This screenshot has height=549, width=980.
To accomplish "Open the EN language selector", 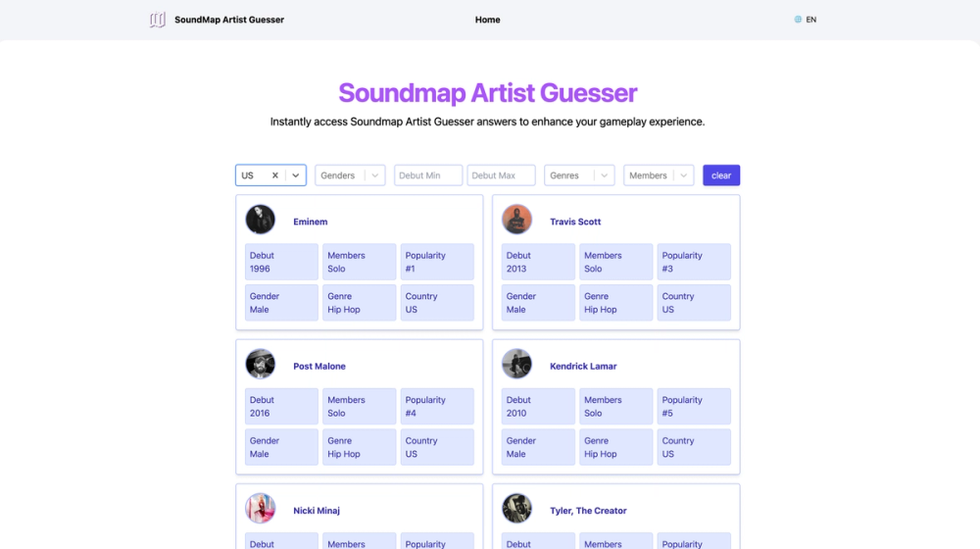I will click(811, 20).
